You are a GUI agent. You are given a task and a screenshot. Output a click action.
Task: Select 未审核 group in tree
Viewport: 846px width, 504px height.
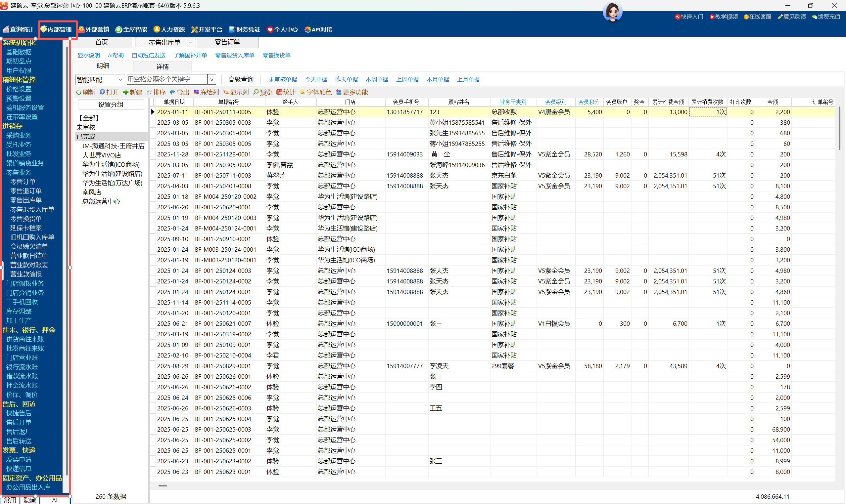point(86,127)
